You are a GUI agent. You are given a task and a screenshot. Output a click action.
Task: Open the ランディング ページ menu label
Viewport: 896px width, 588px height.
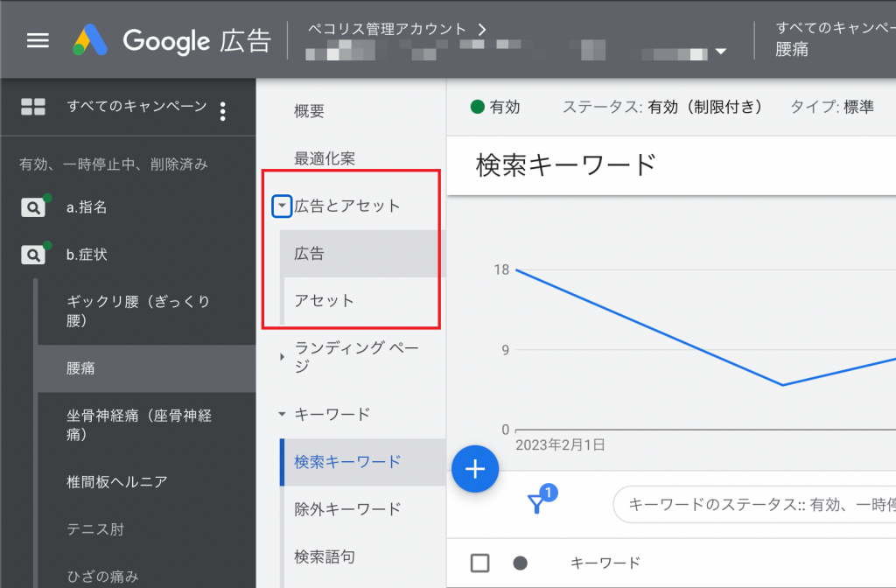click(x=357, y=357)
